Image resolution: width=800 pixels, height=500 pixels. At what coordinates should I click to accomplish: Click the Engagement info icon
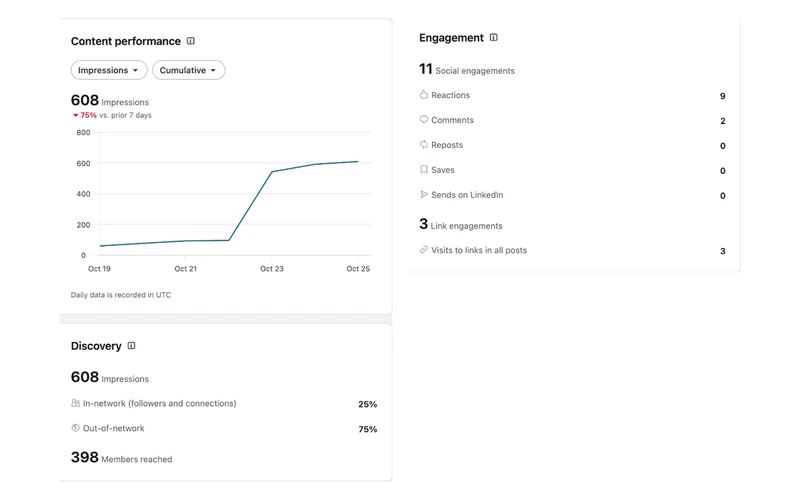coord(493,37)
